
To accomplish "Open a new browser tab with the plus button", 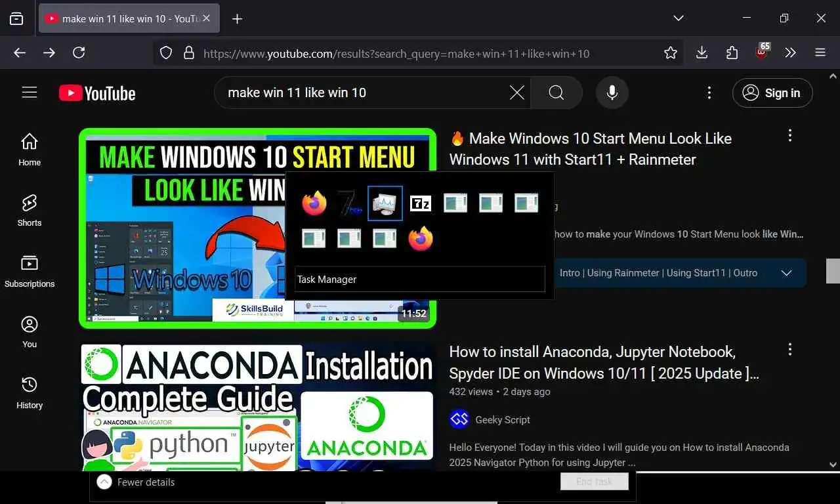I will pos(238,18).
